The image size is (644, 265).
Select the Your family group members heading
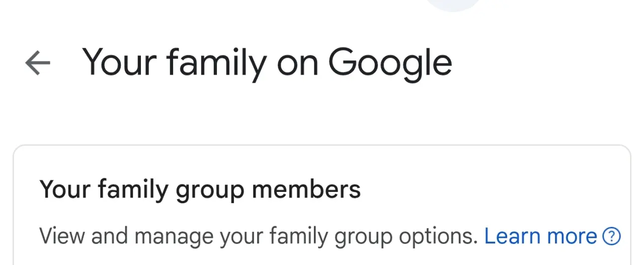(200, 190)
